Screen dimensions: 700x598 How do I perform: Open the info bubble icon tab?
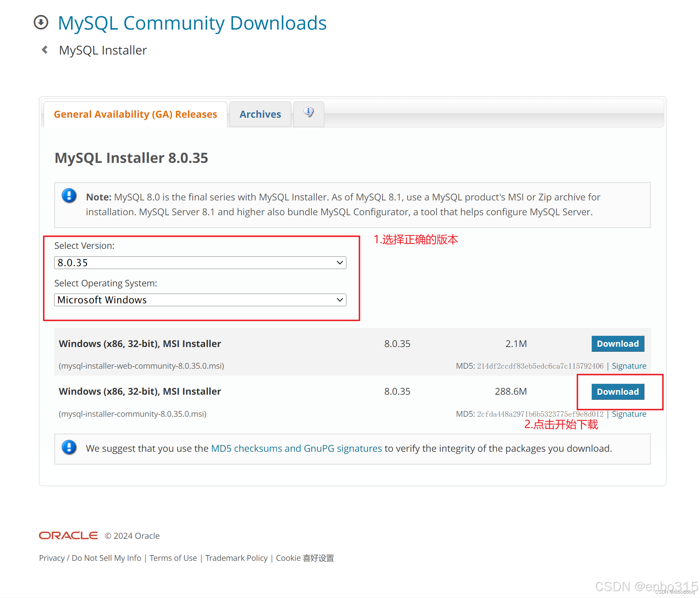(x=309, y=113)
